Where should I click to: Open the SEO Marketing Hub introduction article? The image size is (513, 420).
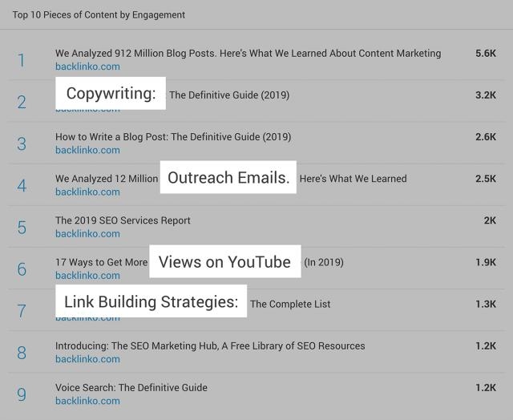(x=210, y=346)
